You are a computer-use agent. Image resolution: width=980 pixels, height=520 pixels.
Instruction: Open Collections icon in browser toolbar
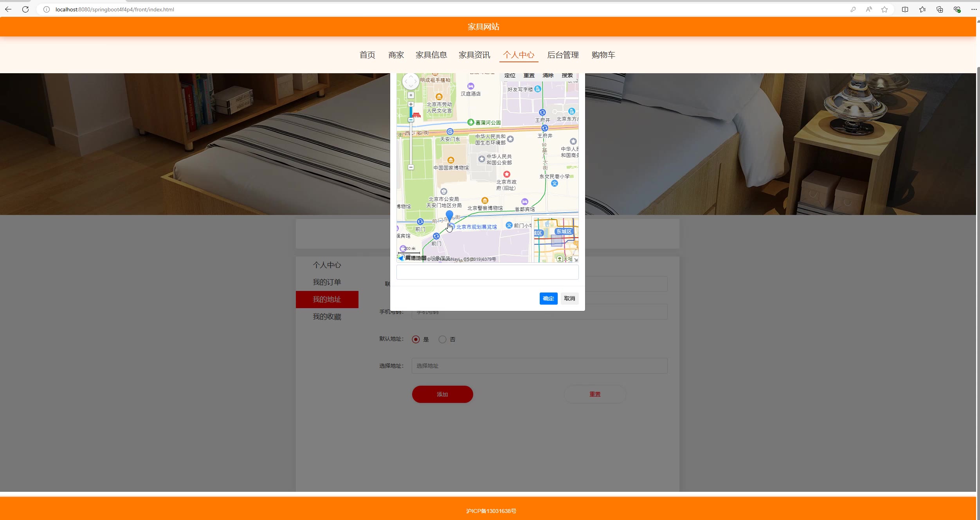940,9
